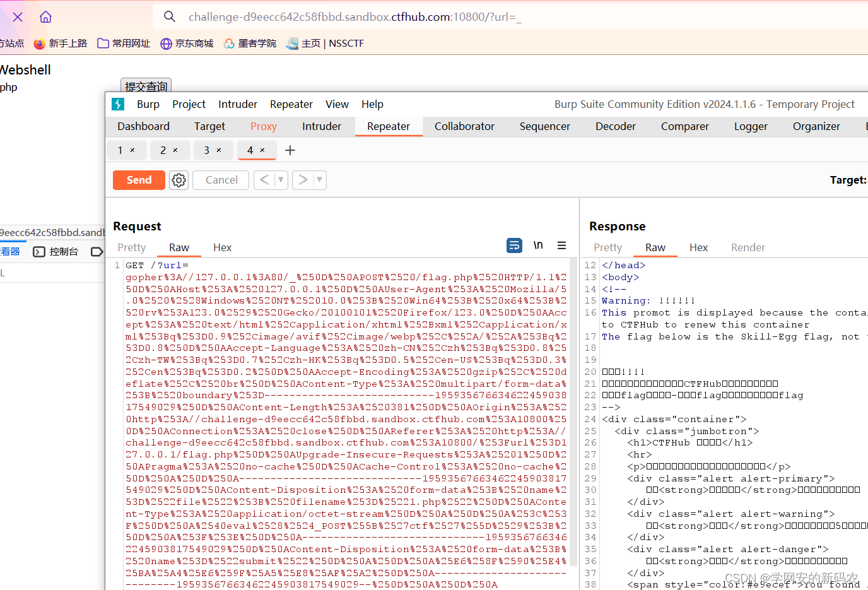This screenshot has width=868, height=590.
Task: Show Request in Raw view
Action: 179,247
